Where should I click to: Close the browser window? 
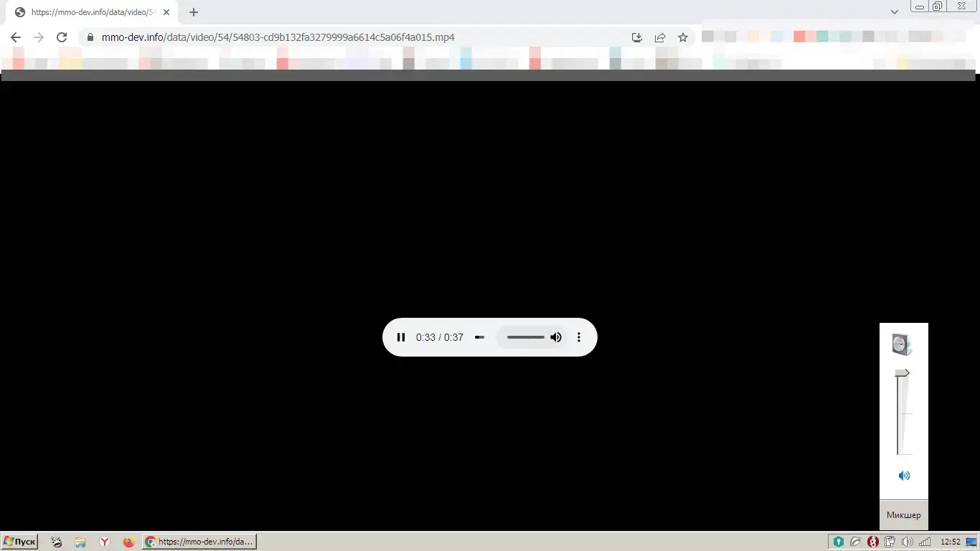(x=963, y=6)
